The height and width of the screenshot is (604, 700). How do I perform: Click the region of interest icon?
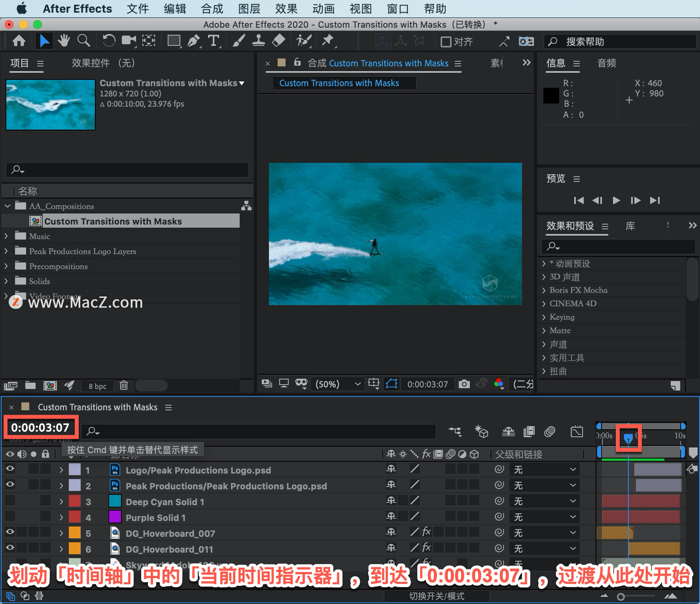[x=373, y=383]
